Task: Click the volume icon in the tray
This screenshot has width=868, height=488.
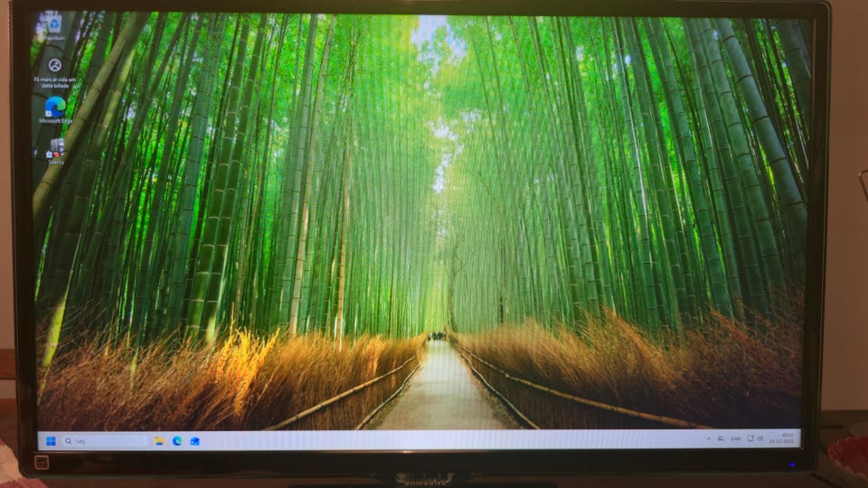Action: point(760,438)
